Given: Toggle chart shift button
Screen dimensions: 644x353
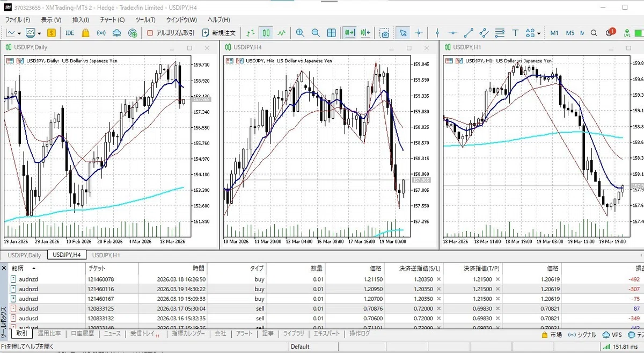Looking at the screenshot, I should pos(366,33).
